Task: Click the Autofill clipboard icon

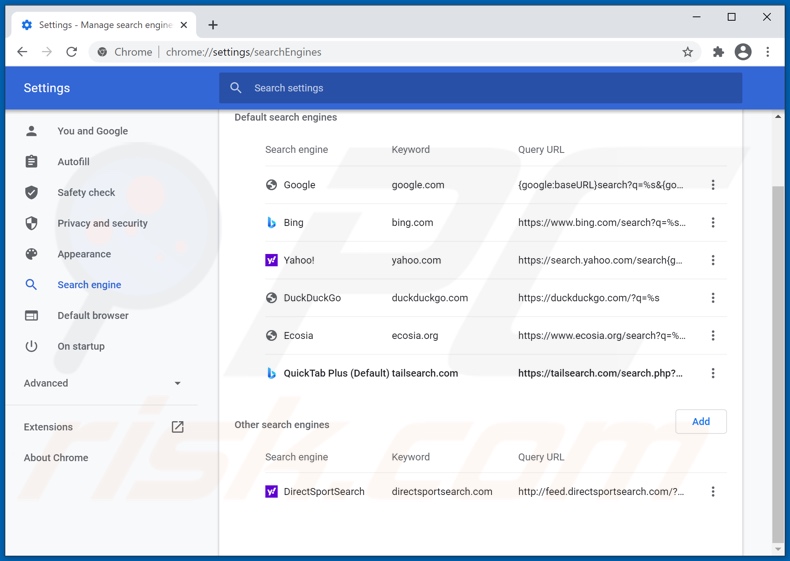Action: (x=31, y=162)
